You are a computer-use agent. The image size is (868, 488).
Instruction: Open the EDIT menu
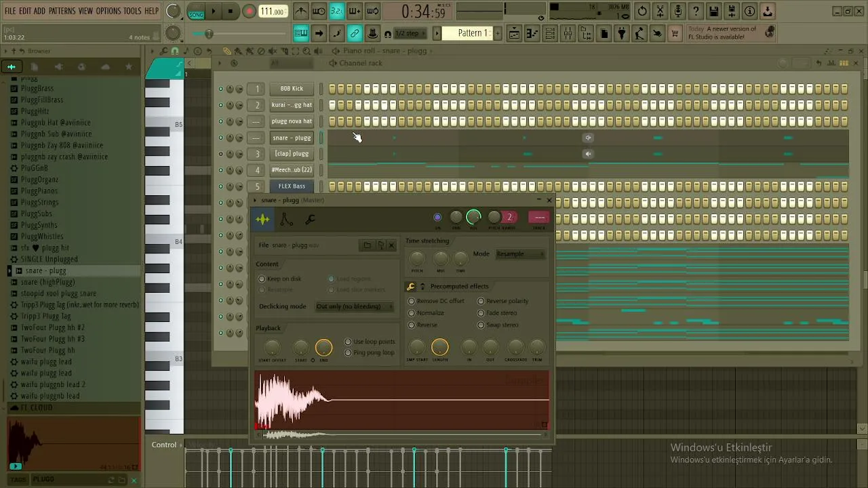25,11
